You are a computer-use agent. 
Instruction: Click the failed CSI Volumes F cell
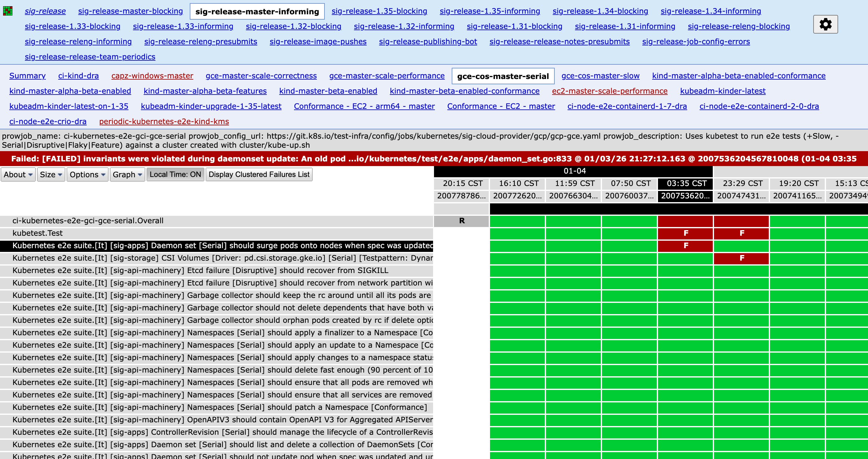741,258
